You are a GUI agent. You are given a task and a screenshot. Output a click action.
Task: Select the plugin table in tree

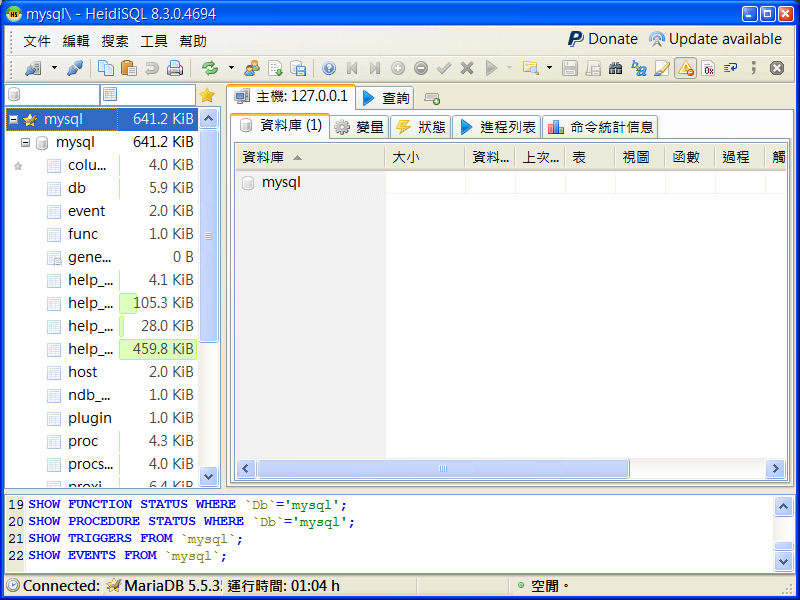point(89,418)
